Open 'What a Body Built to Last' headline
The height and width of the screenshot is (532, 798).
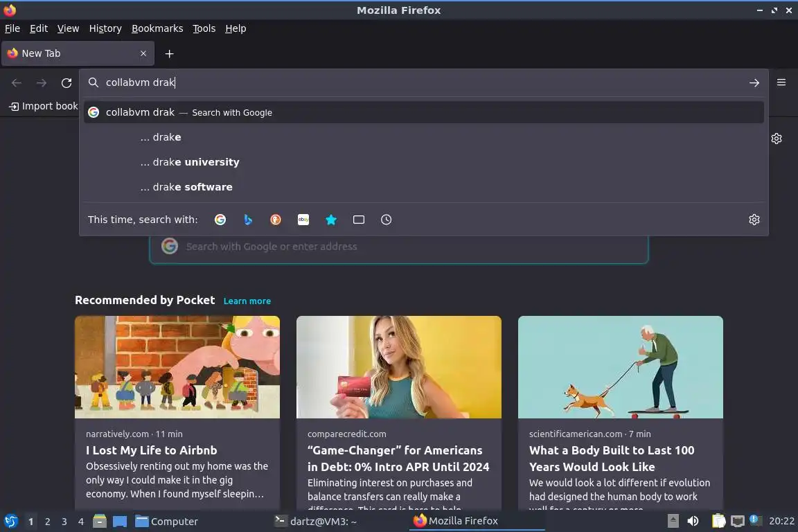(612, 458)
